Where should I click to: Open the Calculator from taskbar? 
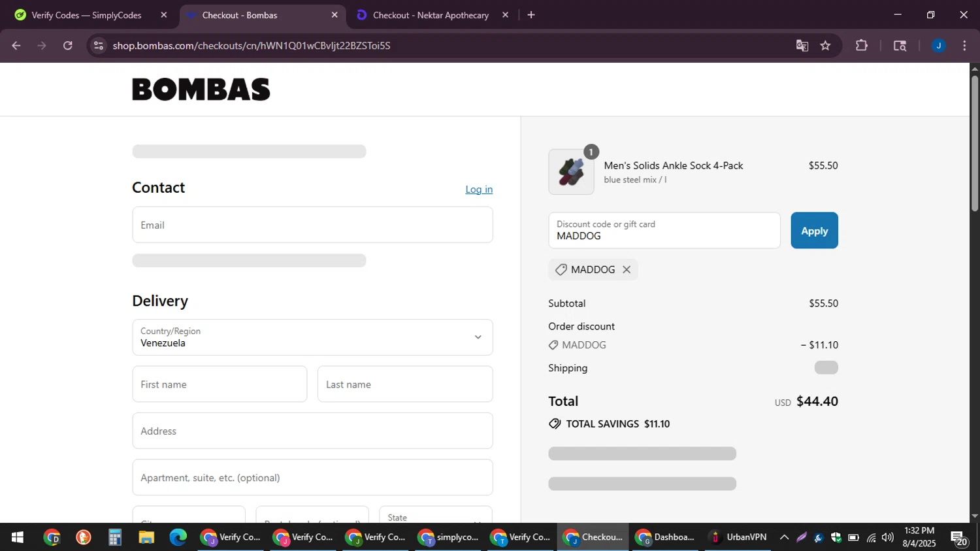pos(115,537)
